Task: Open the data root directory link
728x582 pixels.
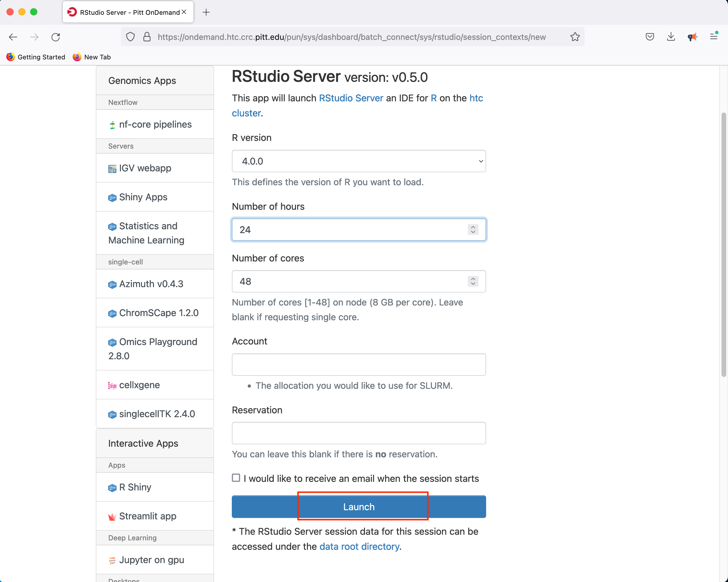Action: click(x=359, y=546)
